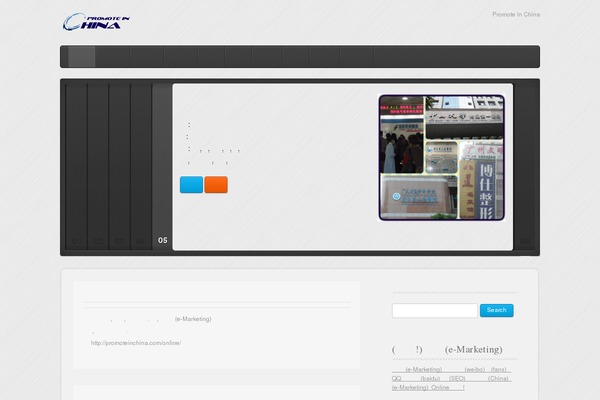Click the "Promote In China" header text
The image size is (600, 400).
click(516, 15)
